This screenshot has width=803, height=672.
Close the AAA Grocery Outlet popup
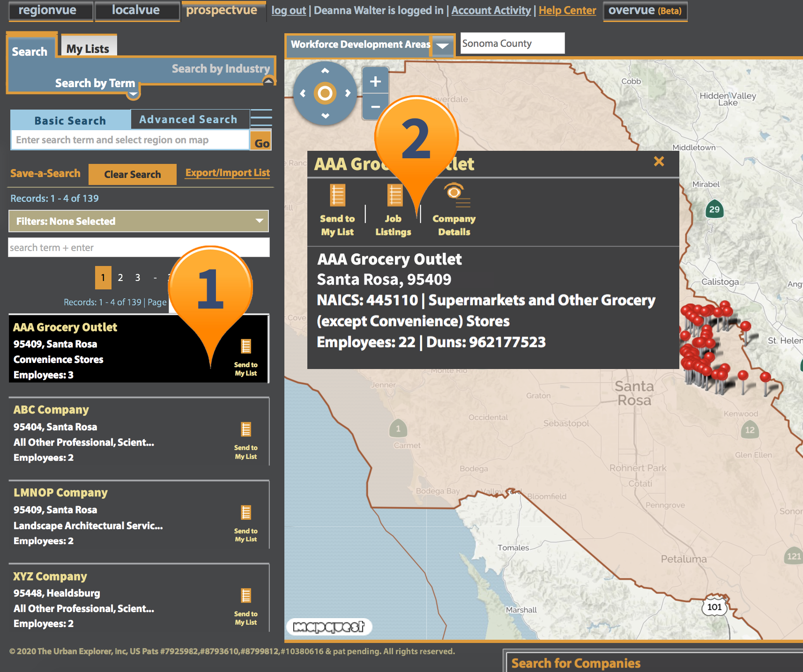(x=659, y=161)
